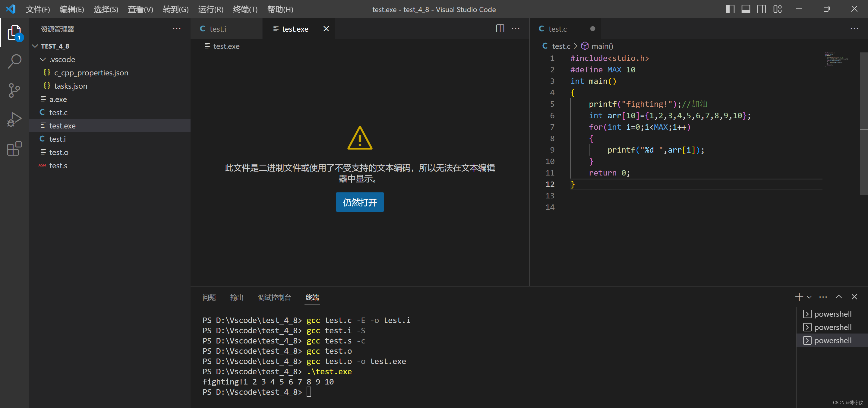Split the test.exe editor to the right
Viewport: 868px width, 408px height.
(x=500, y=29)
